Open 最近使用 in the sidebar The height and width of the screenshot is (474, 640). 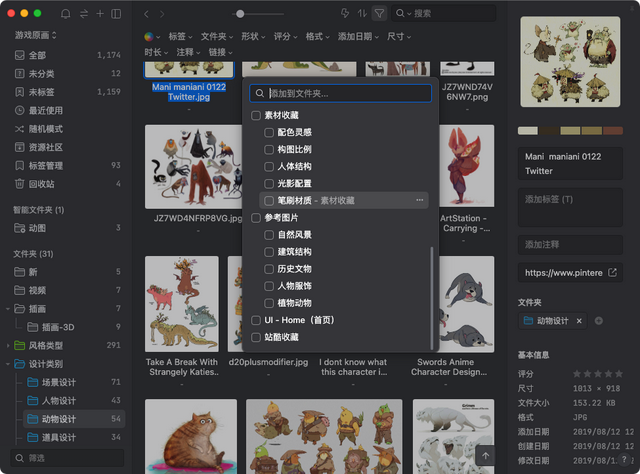[67, 110]
